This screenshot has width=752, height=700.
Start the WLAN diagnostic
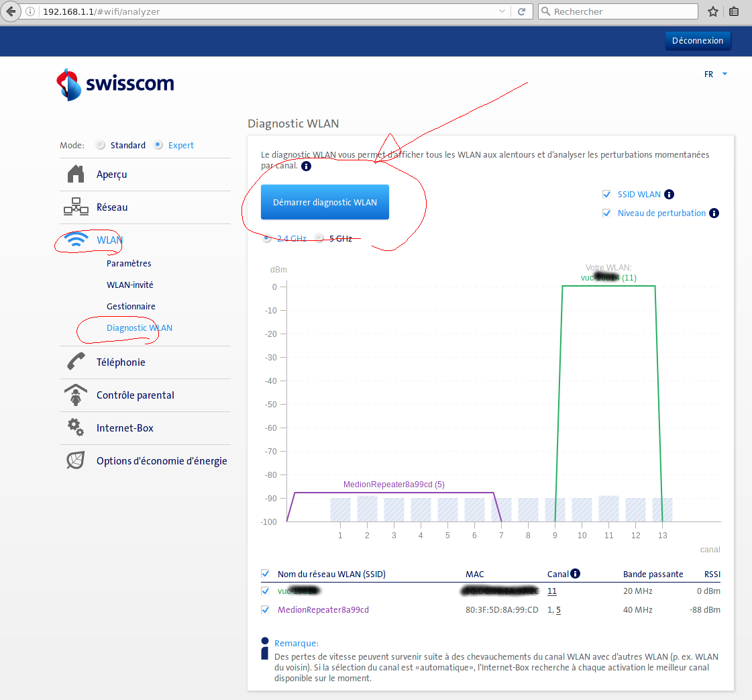click(x=325, y=202)
